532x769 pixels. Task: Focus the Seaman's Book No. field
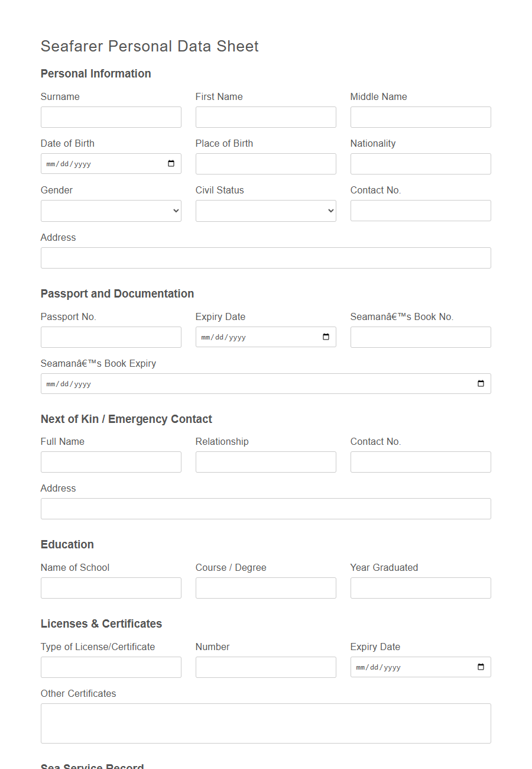click(x=420, y=337)
